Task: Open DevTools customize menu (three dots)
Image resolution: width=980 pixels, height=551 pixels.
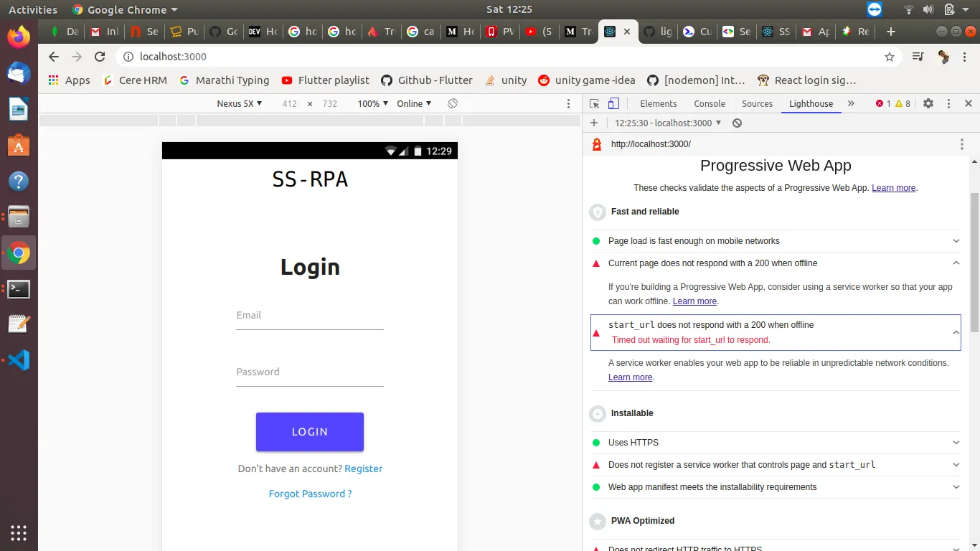Action: (x=948, y=103)
